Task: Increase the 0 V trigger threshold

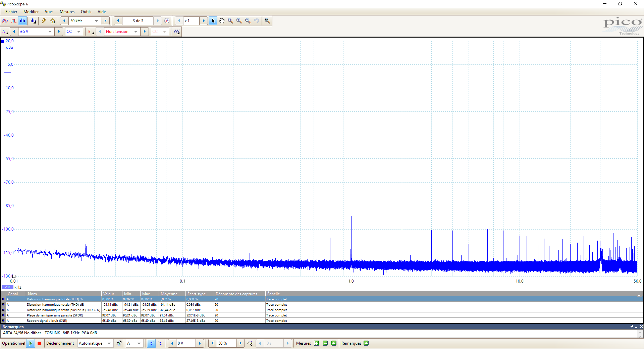Action: point(200,343)
